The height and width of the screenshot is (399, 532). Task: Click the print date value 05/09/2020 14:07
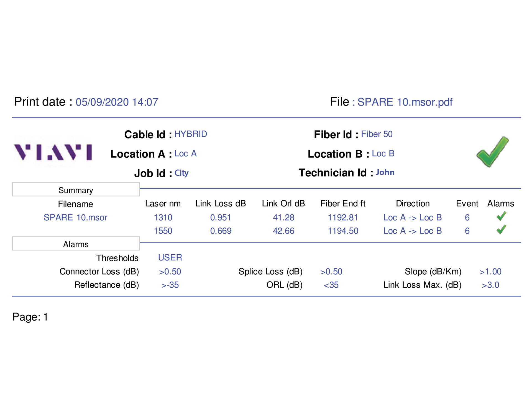pyautogui.click(x=117, y=102)
